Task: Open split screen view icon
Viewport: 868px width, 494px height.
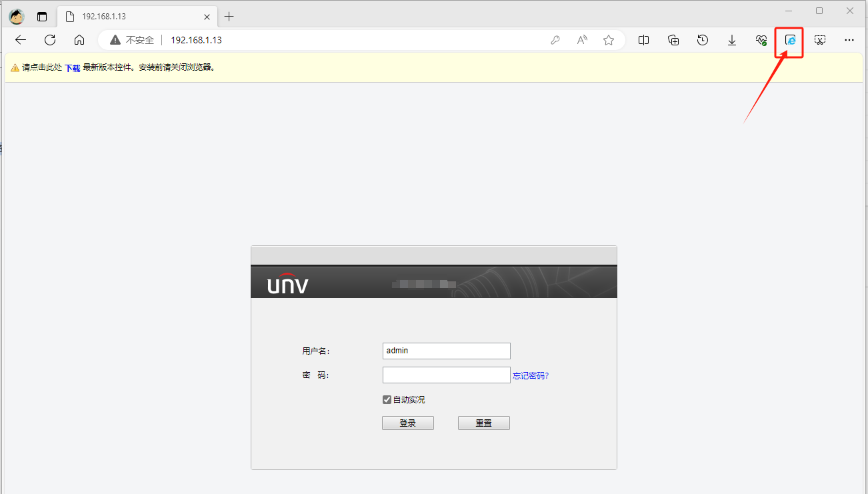Action: (644, 40)
